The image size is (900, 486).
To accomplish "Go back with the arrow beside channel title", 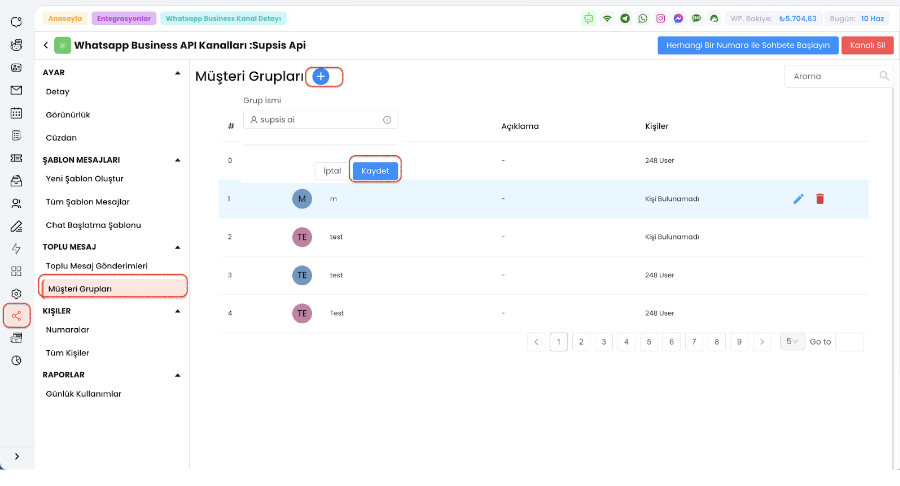I will pos(46,45).
